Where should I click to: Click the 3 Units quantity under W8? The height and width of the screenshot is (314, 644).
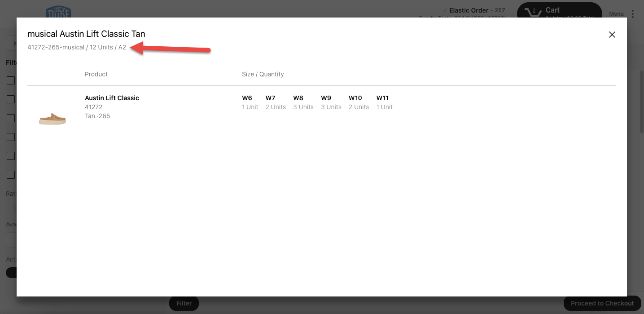pos(303,107)
